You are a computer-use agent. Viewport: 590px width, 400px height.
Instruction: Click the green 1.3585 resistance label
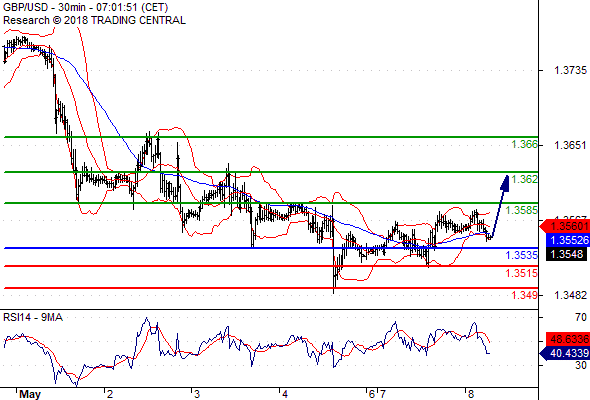[522, 210]
